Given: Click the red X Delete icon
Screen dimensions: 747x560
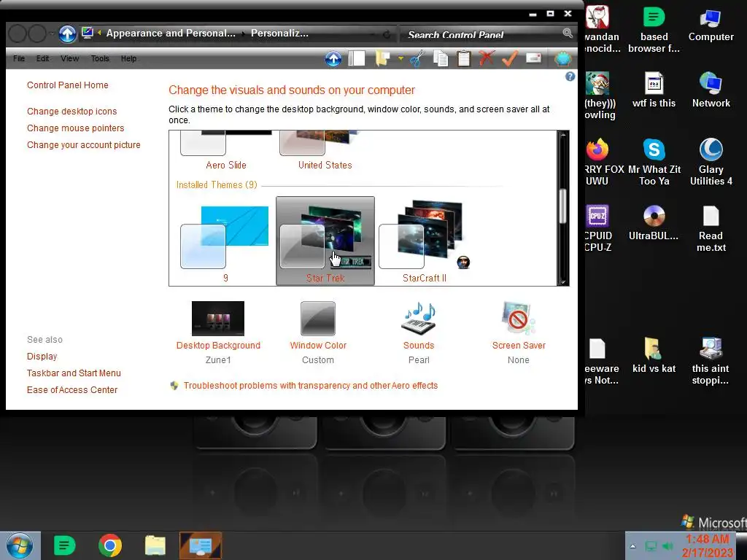Looking at the screenshot, I should (x=487, y=58).
